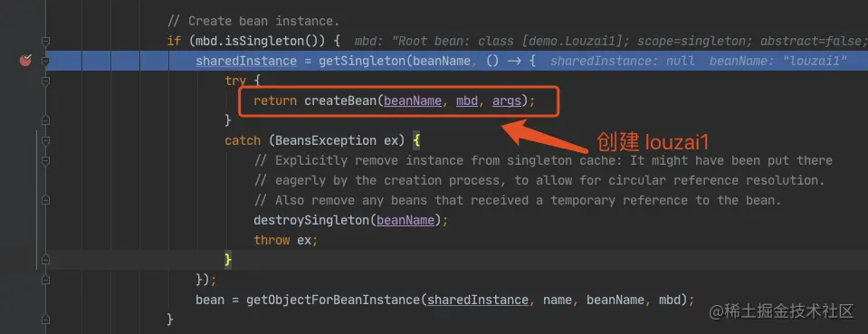
Task: Click the getObjectForBeanInstance method name
Action: [333, 300]
